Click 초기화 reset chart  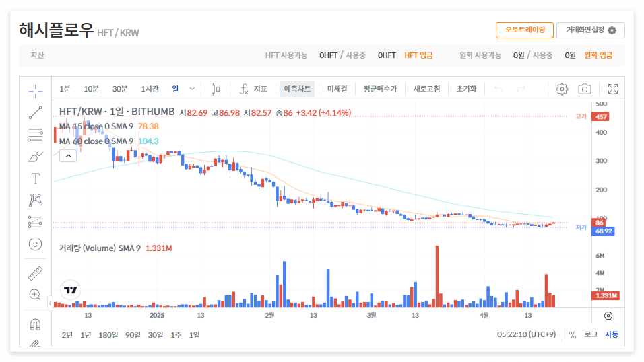[466, 89]
